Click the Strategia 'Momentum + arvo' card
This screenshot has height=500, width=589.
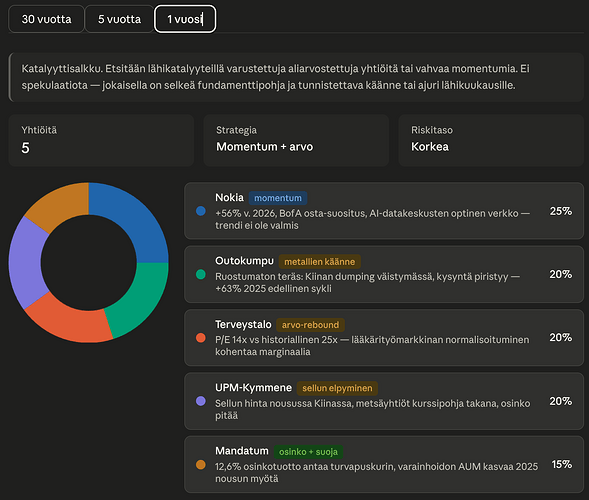pos(296,140)
